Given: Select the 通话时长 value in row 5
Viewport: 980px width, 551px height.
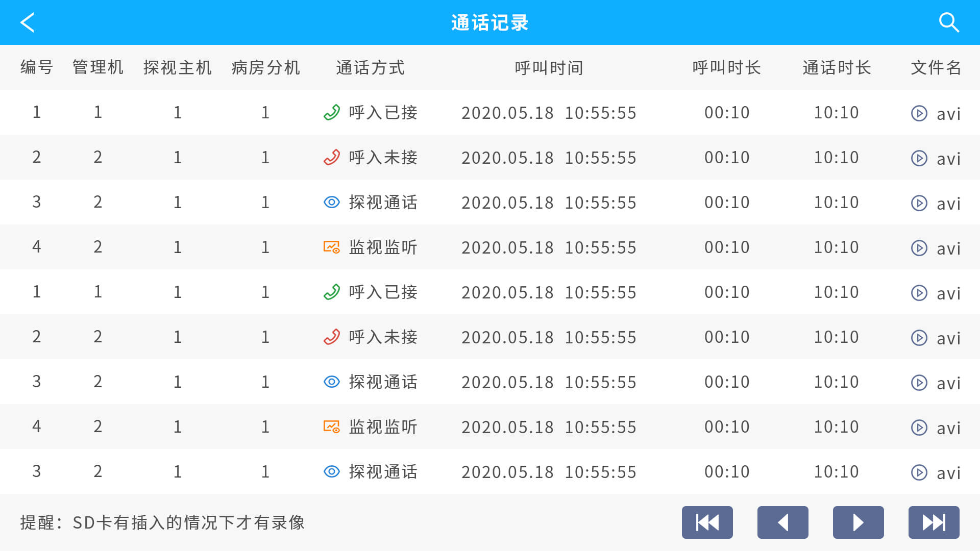Looking at the screenshot, I should (836, 292).
